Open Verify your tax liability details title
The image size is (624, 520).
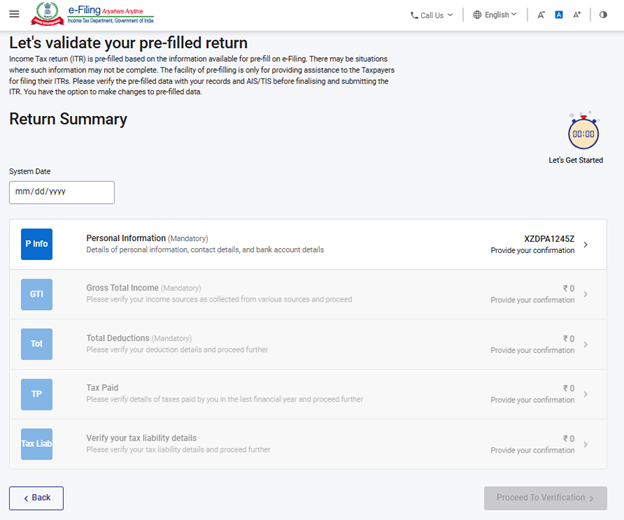tap(141, 438)
